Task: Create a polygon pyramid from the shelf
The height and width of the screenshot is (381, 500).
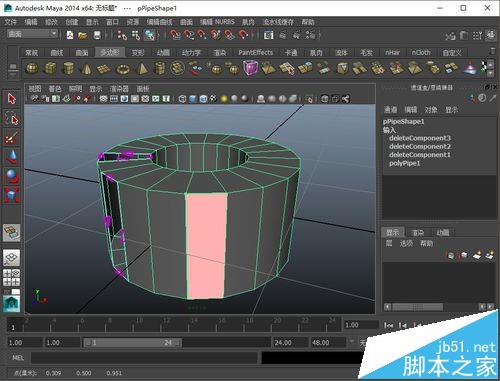Action: pos(141,68)
